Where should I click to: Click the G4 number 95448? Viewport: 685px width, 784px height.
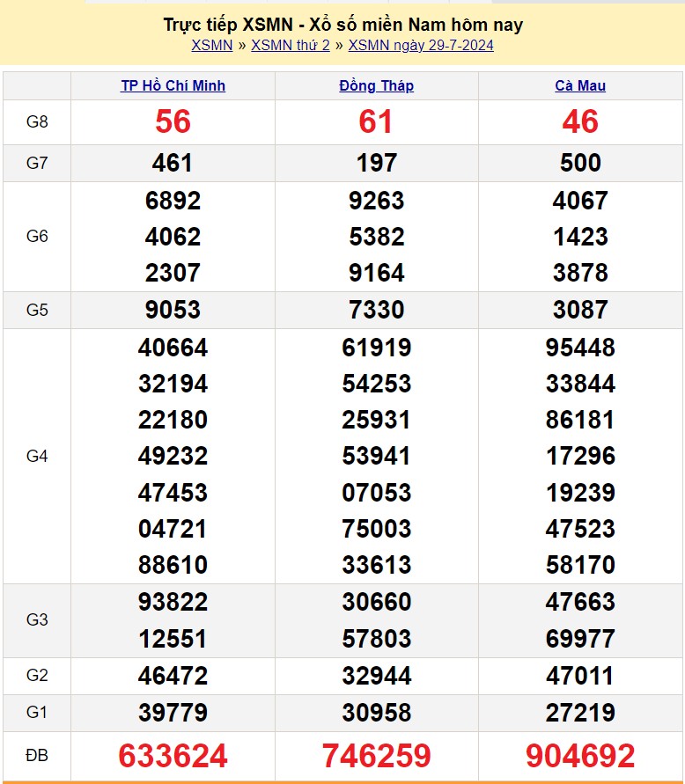pyautogui.click(x=580, y=348)
